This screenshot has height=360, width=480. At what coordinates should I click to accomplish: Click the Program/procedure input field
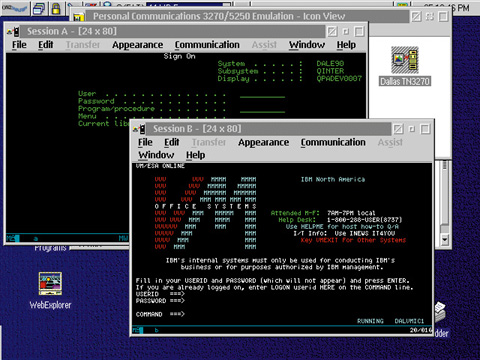click(x=262, y=109)
